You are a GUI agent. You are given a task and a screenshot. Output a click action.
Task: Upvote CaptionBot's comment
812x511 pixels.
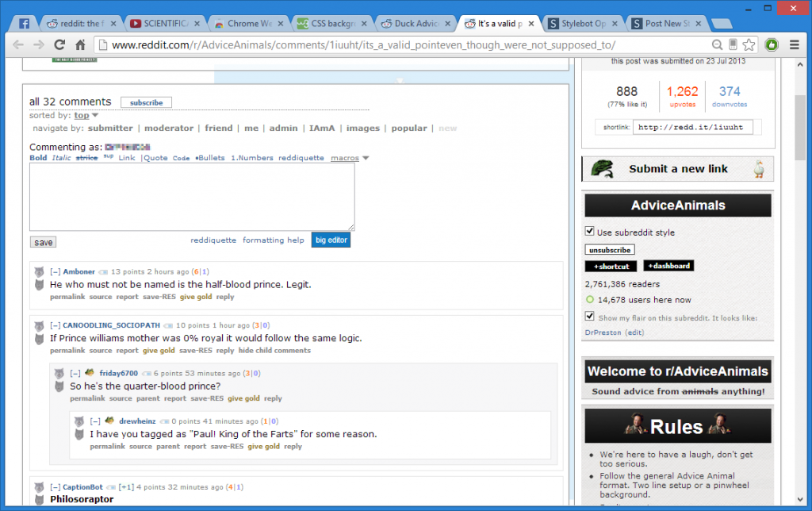(x=40, y=487)
